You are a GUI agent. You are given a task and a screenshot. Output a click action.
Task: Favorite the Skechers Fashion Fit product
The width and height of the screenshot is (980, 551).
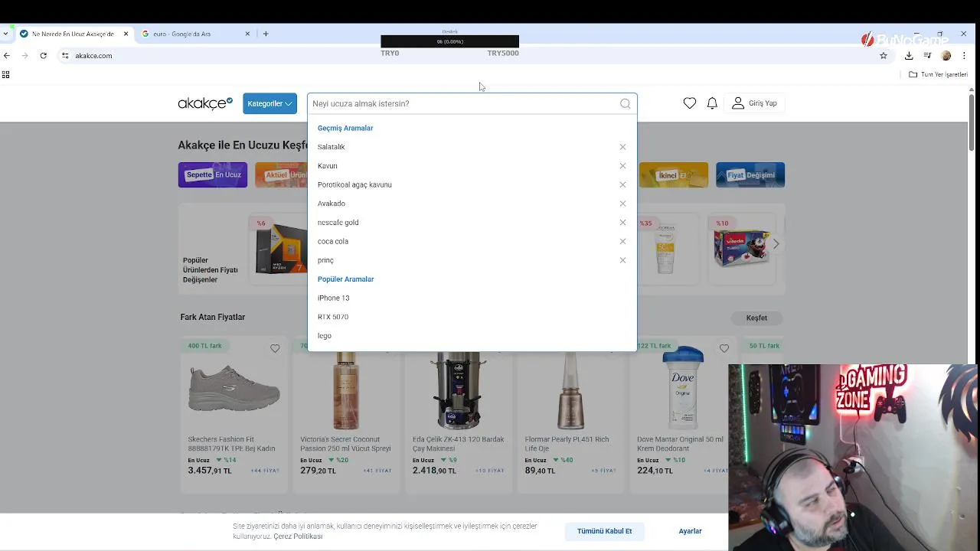275,349
